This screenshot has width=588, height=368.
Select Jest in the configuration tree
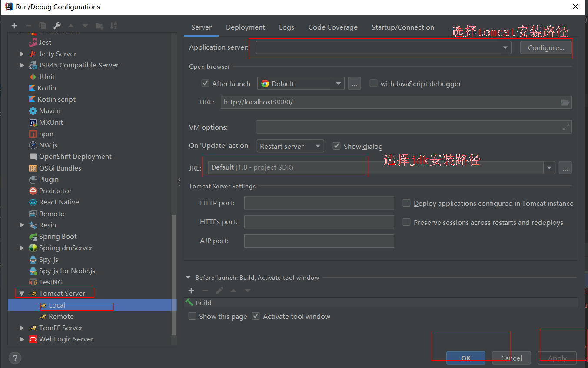pyautogui.click(x=45, y=42)
